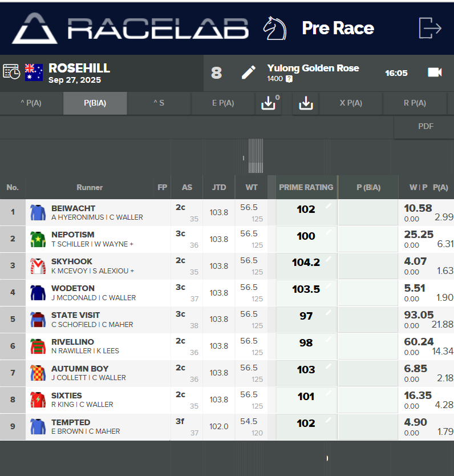
Task: Click the Australian flag icon
Action: 34,72
